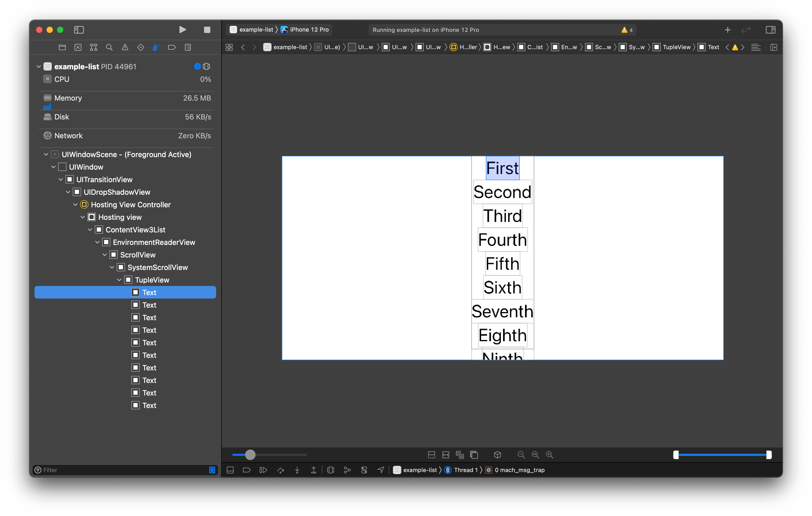Zoom in on the view canvas
This screenshot has width=812, height=516.
[x=549, y=455]
